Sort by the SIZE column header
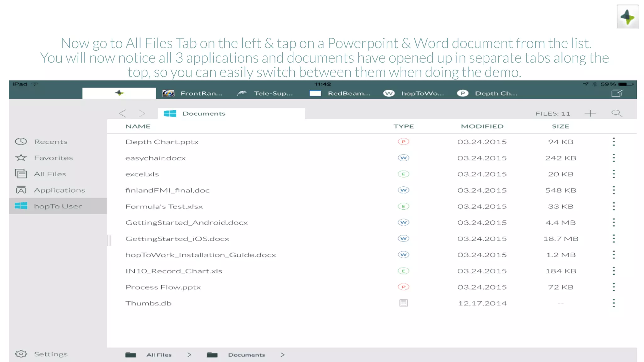Screen dimensions: 644x362 tap(560, 126)
